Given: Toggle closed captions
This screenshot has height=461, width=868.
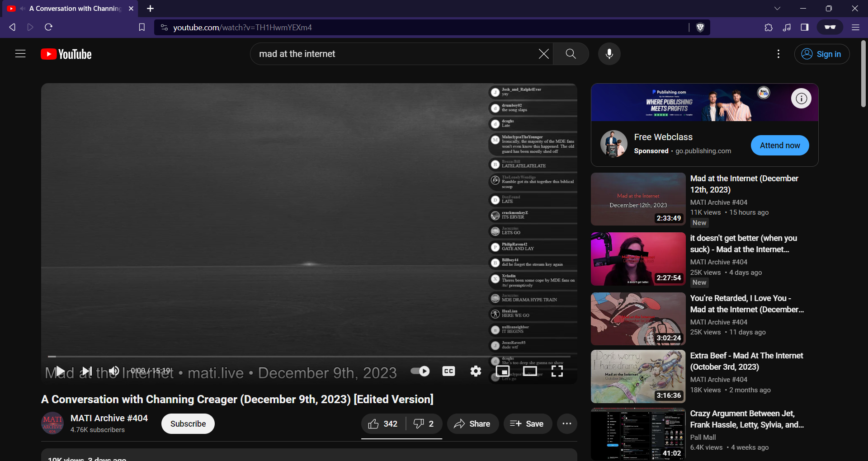Looking at the screenshot, I should (448, 371).
